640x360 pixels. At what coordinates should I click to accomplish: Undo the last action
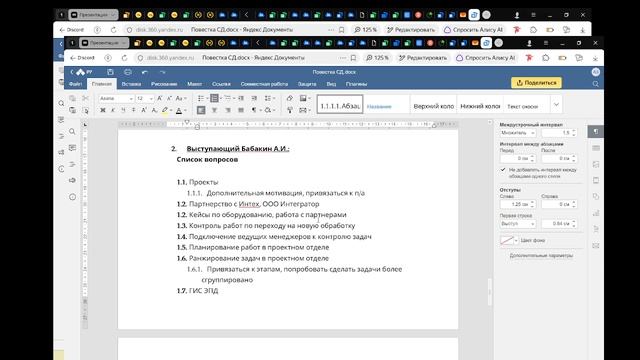tap(145, 72)
